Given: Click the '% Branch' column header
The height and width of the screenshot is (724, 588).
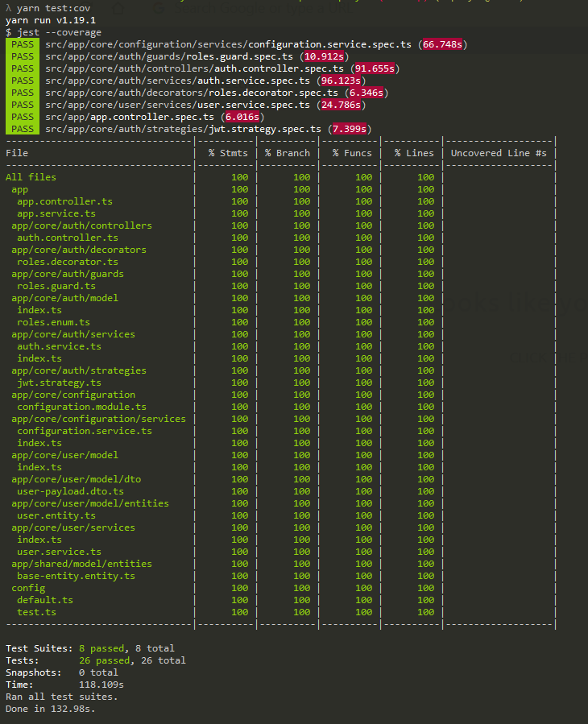Looking at the screenshot, I should click(287, 153).
